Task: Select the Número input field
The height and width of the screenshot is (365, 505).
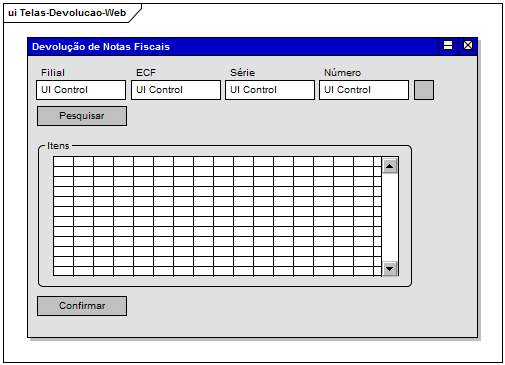Action: pyautogui.click(x=364, y=90)
